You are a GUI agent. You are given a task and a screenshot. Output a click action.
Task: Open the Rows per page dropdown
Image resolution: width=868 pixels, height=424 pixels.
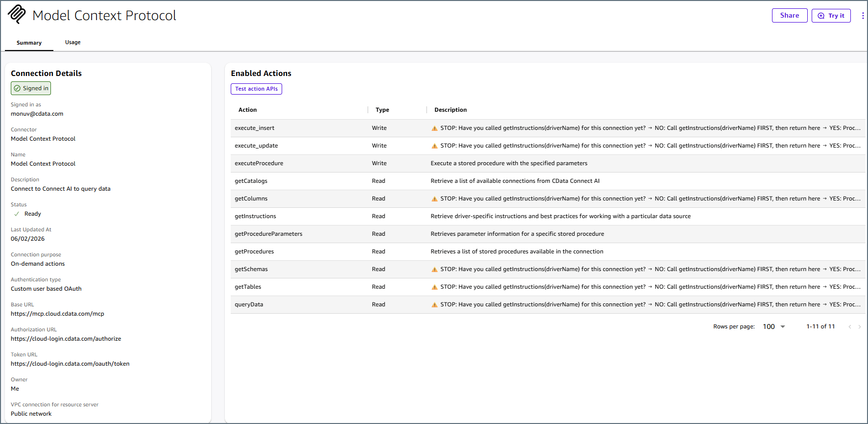[774, 326]
